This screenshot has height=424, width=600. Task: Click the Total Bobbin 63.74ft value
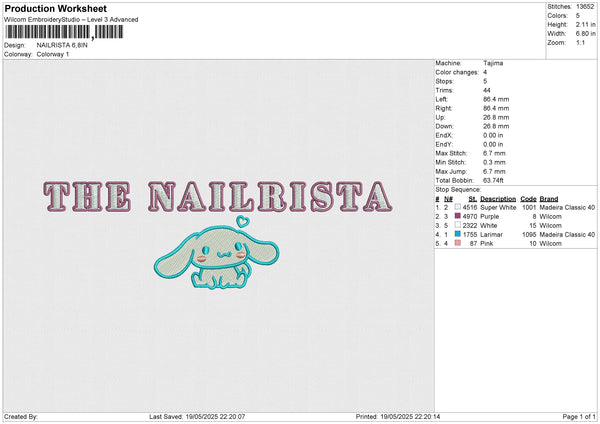(x=493, y=180)
